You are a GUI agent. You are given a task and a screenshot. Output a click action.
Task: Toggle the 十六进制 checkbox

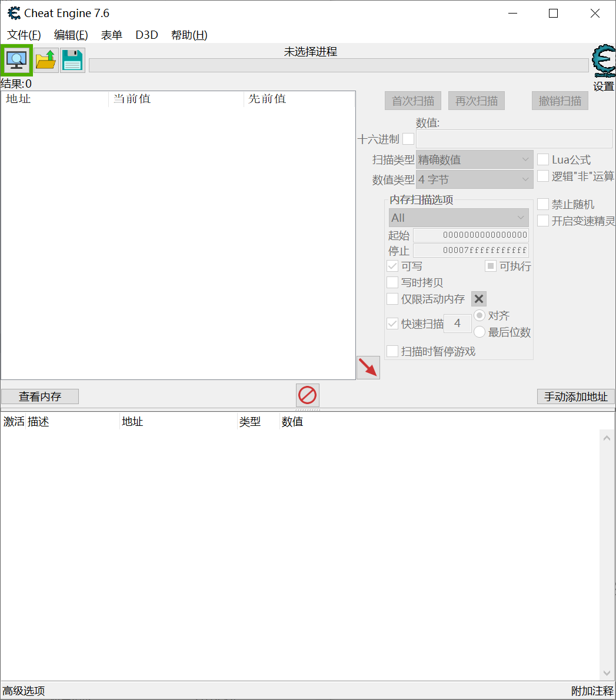[408, 139]
